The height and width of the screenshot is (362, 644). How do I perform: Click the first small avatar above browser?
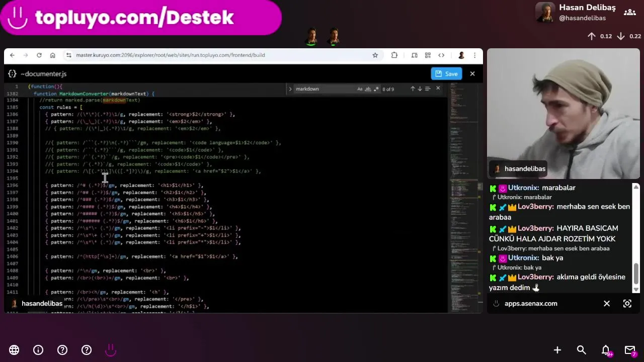click(312, 37)
